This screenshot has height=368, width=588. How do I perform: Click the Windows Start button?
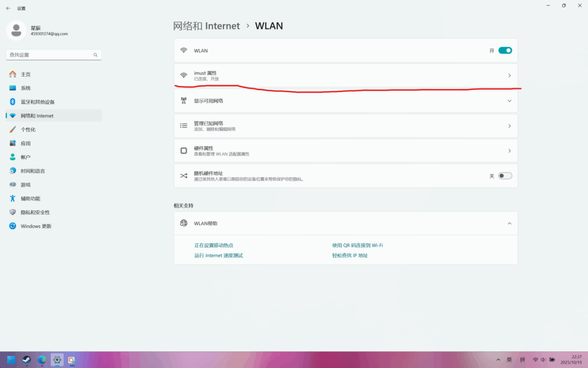point(11,361)
